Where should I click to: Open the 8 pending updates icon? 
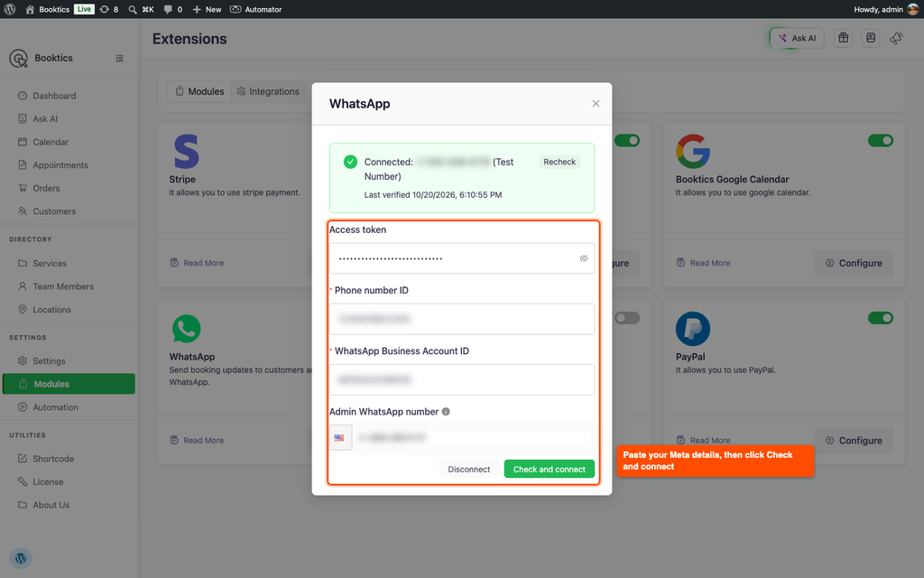(109, 9)
